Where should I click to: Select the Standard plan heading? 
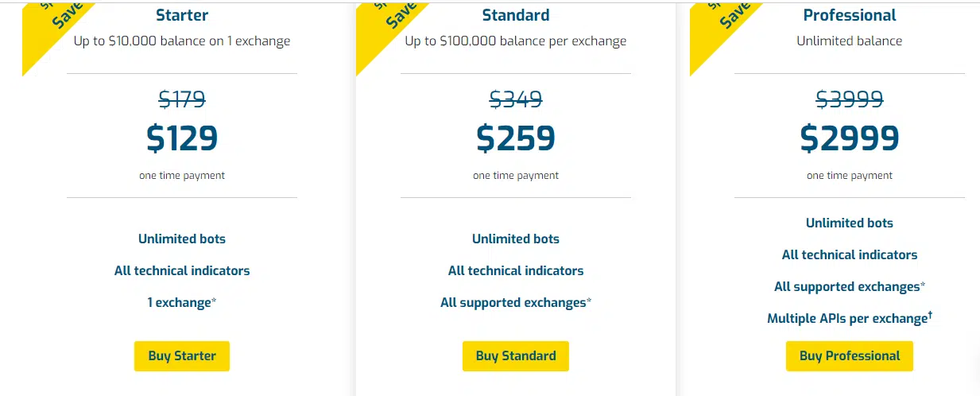pos(516,15)
